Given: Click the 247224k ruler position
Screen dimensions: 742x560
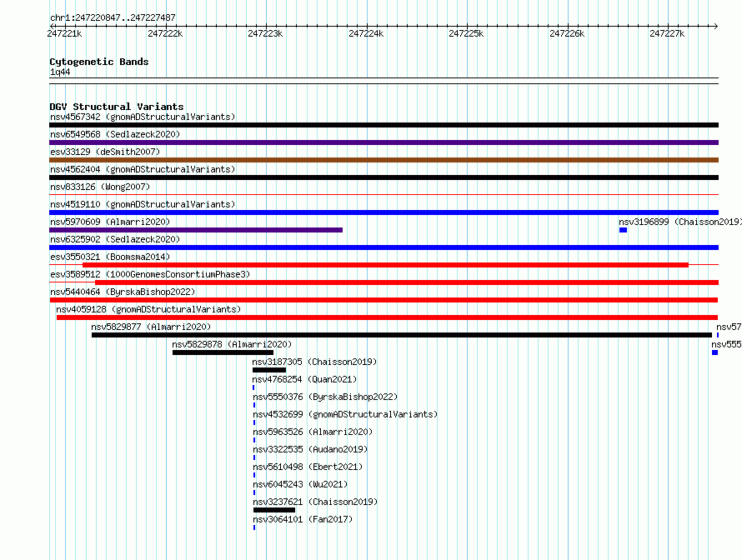Looking at the screenshot, I should pos(366,33).
